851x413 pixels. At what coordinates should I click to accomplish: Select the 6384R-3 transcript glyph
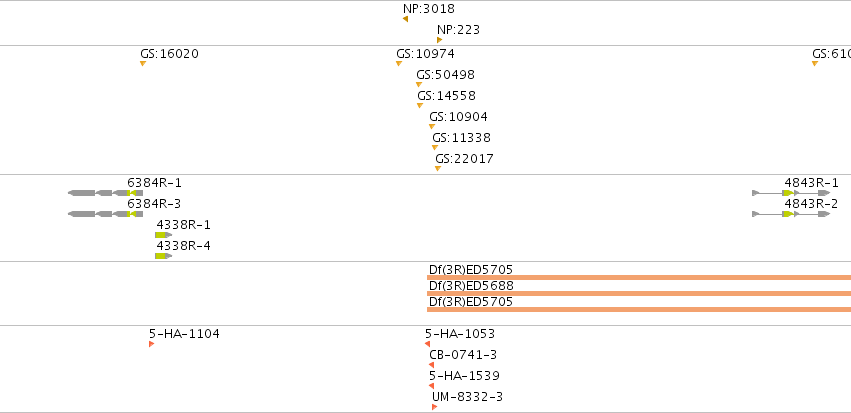coord(106,214)
